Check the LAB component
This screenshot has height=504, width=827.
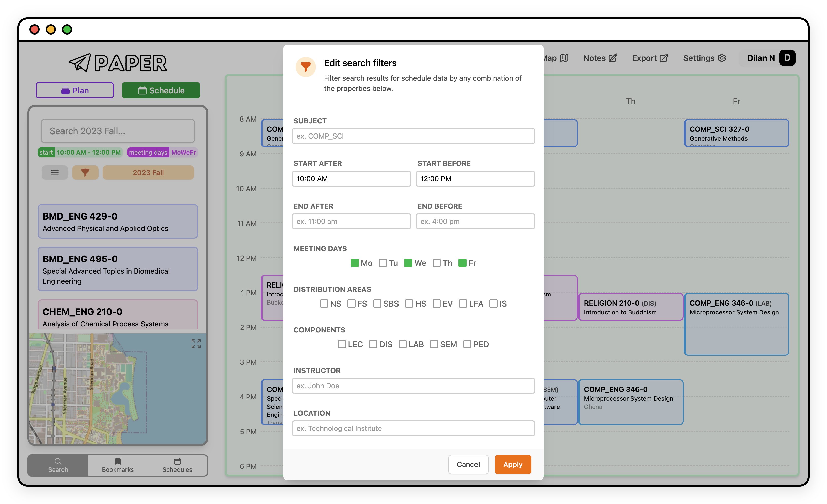point(402,344)
